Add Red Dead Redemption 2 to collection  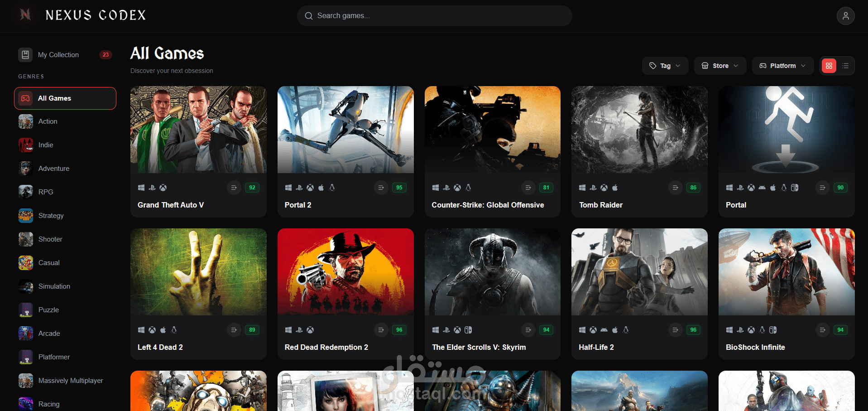(381, 330)
